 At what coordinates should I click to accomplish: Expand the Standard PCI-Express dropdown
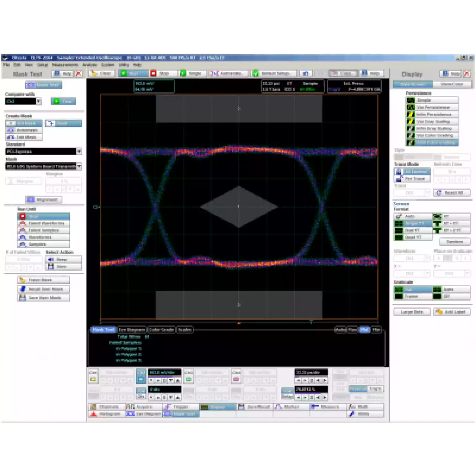tap(79, 151)
